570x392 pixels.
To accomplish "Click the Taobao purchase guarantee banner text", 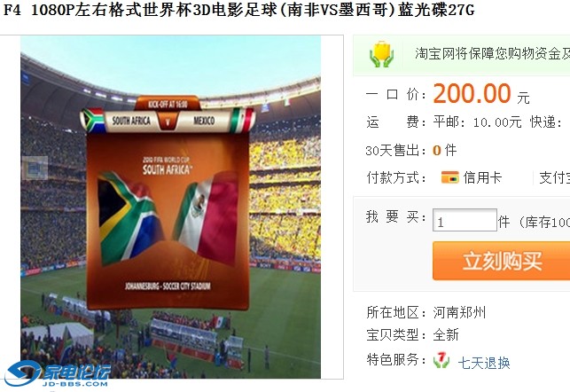I will pyautogui.click(x=493, y=54).
